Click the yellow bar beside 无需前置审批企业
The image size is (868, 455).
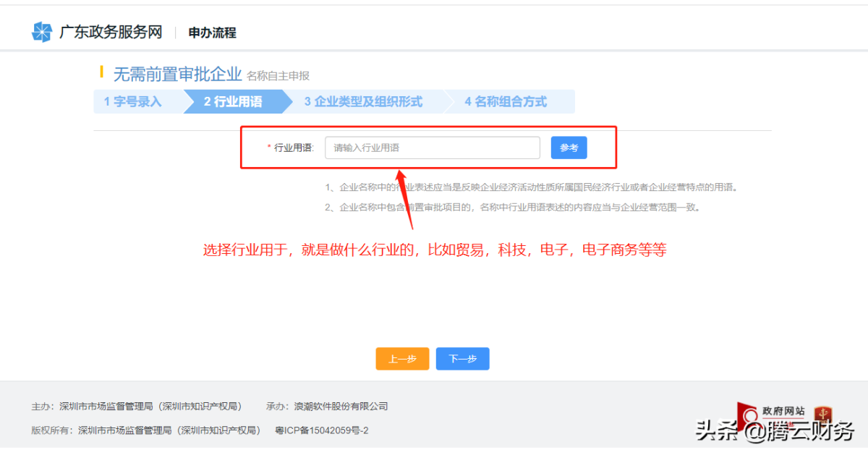click(x=102, y=72)
